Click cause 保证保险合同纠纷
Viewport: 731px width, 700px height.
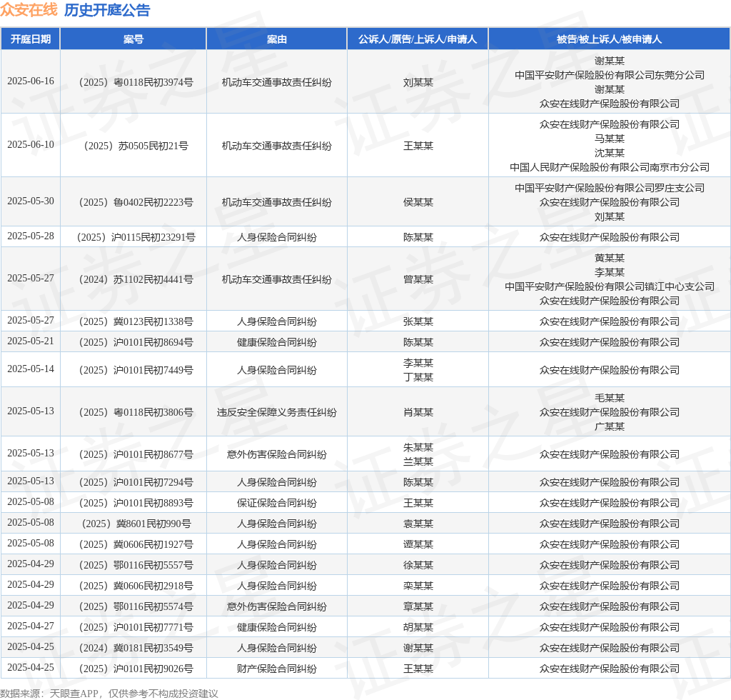click(276, 503)
